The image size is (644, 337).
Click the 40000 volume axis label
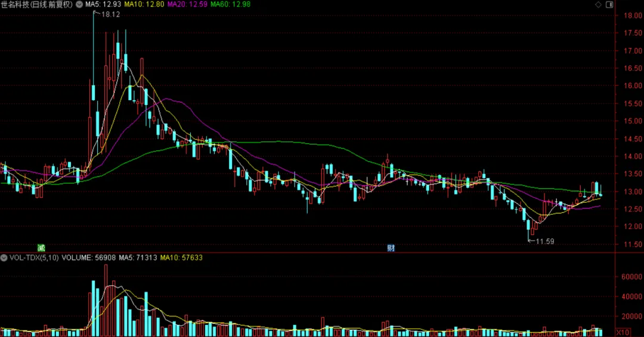click(x=631, y=296)
